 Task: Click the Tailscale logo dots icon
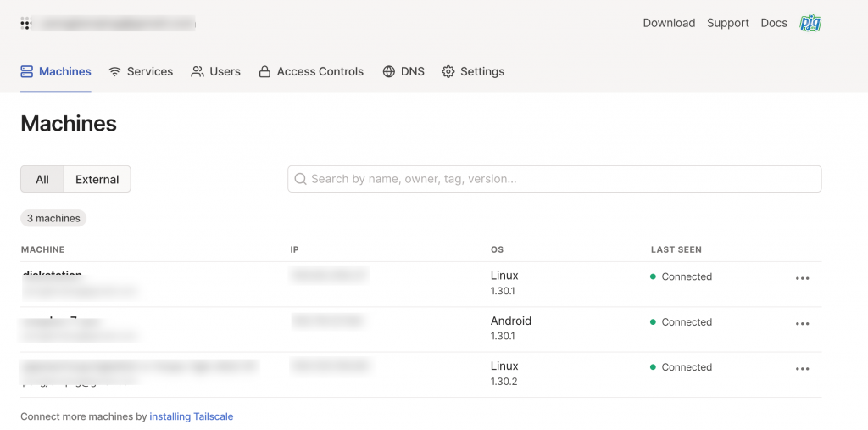[26, 24]
